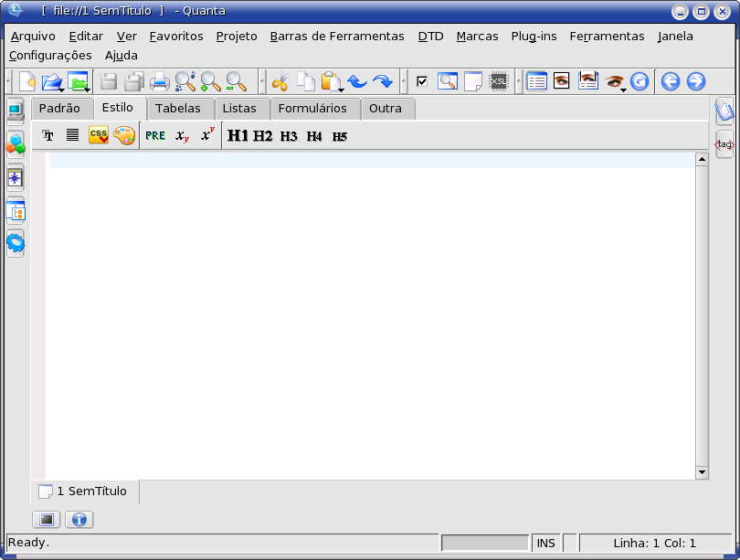Toggle the checkbox icon in the toolbar
The image size is (740, 560).
pyautogui.click(x=422, y=81)
